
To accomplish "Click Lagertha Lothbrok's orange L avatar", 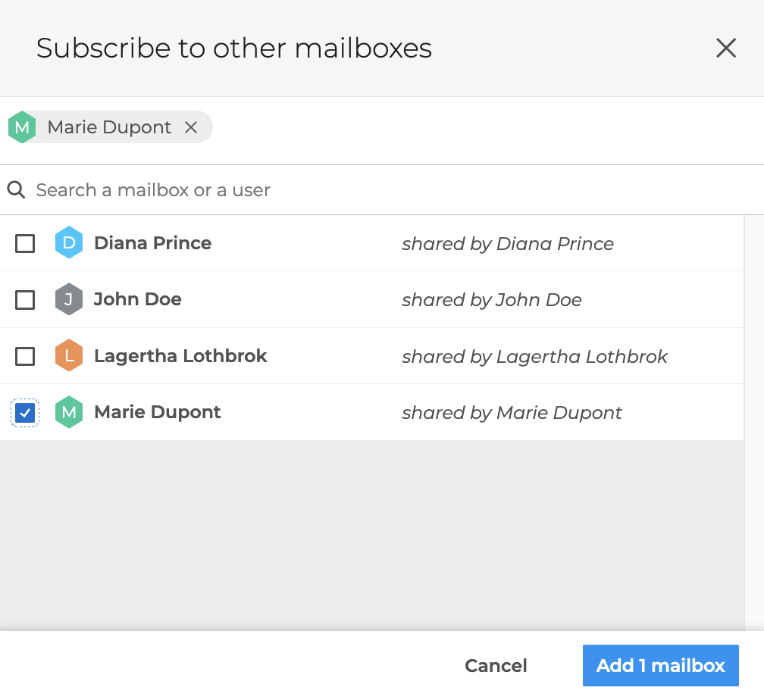I will pyautogui.click(x=69, y=356).
